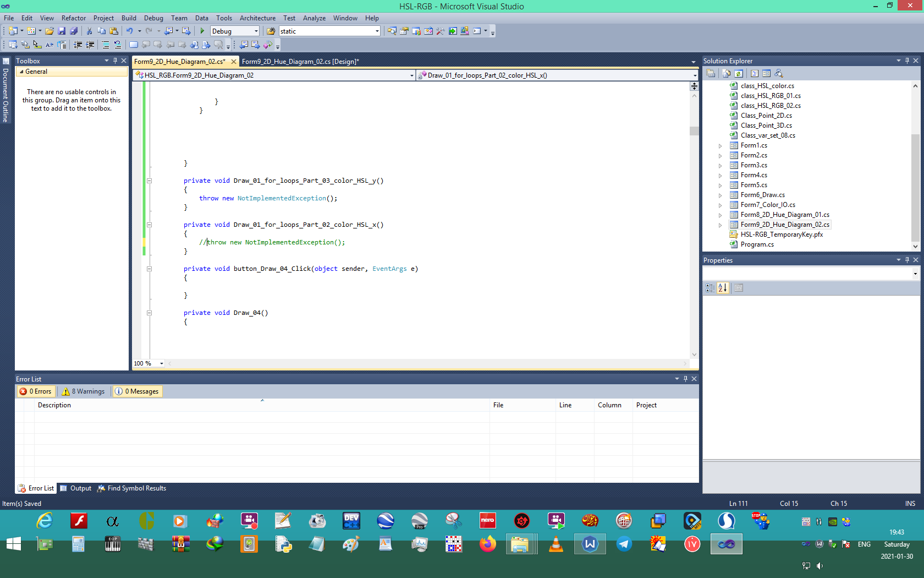Toggle the 0 Messages filter button
Screen dimensions: 924x578
coord(137,391)
